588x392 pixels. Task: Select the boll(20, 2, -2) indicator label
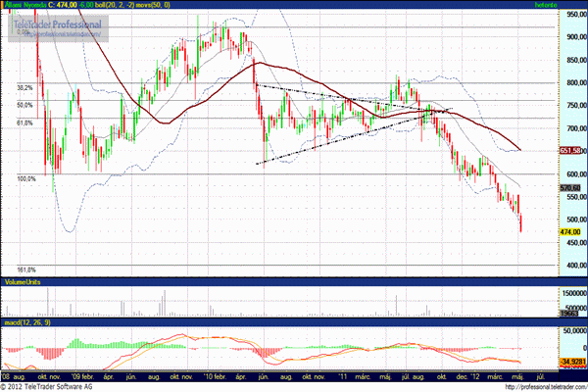coord(116,5)
